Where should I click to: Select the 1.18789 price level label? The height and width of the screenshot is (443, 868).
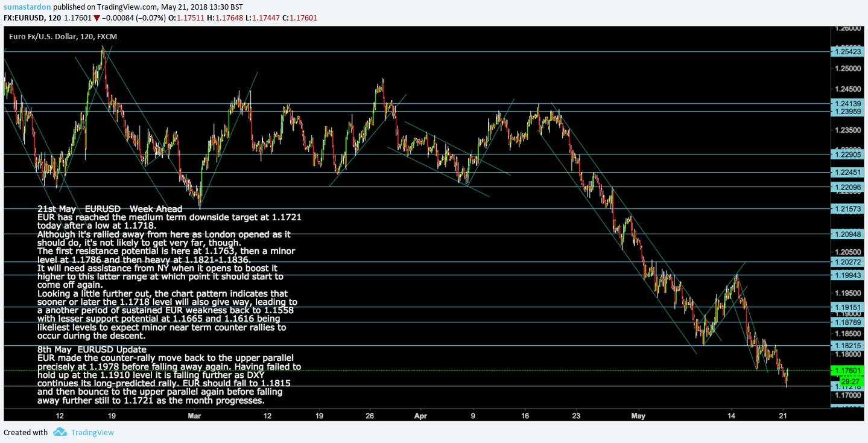click(847, 322)
